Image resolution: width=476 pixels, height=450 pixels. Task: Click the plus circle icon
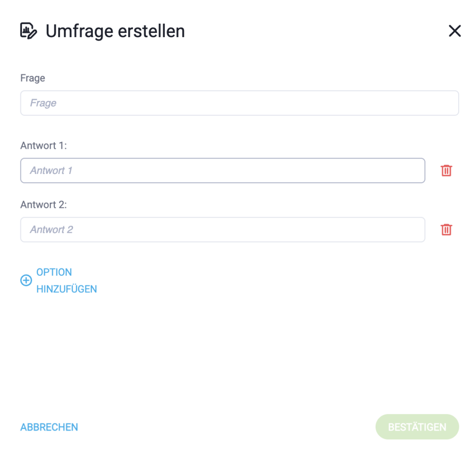[x=26, y=280]
